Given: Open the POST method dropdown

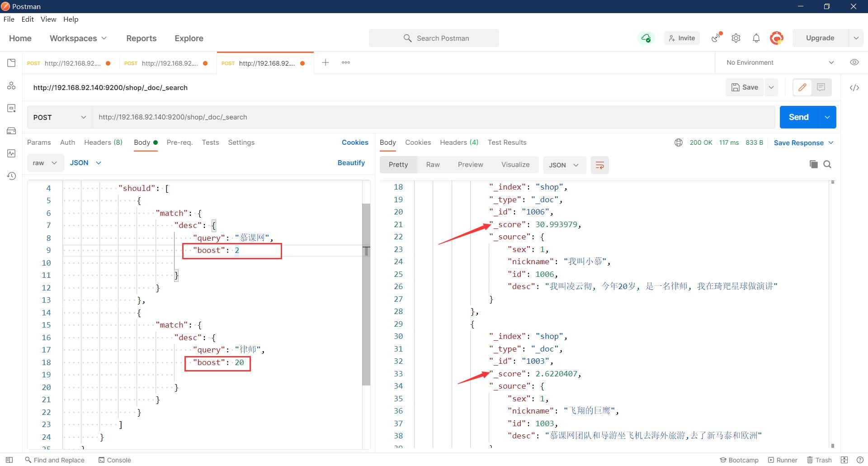Looking at the screenshot, I should click(59, 117).
